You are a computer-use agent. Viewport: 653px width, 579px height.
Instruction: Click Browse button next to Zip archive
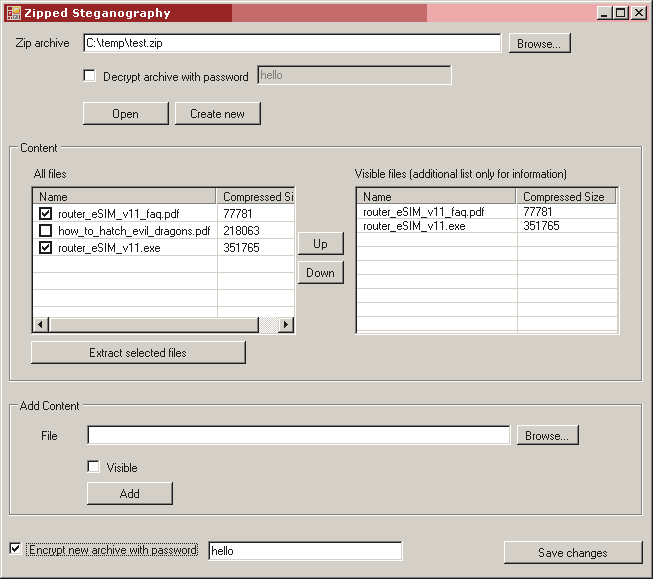point(539,43)
